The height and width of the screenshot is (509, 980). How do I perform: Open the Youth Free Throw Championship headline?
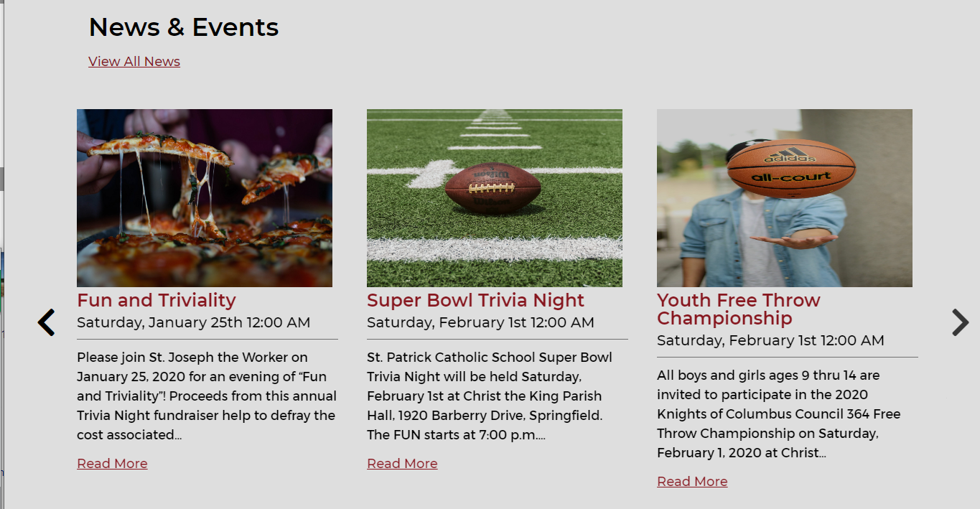(x=739, y=309)
